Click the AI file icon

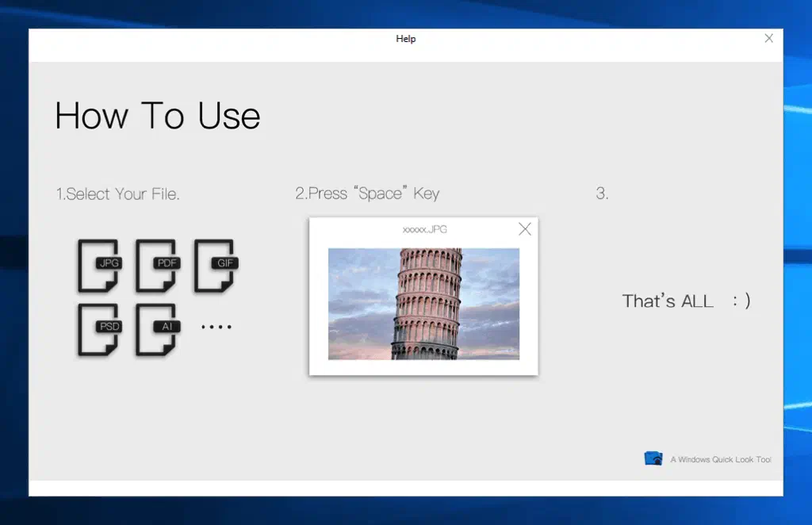point(157,329)
